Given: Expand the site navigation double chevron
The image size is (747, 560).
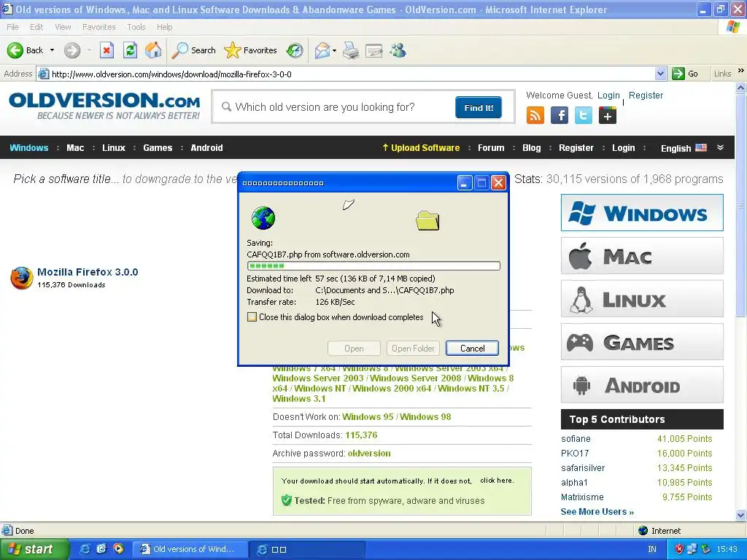Looking at the screenshot, I should [x=720, y=147].
